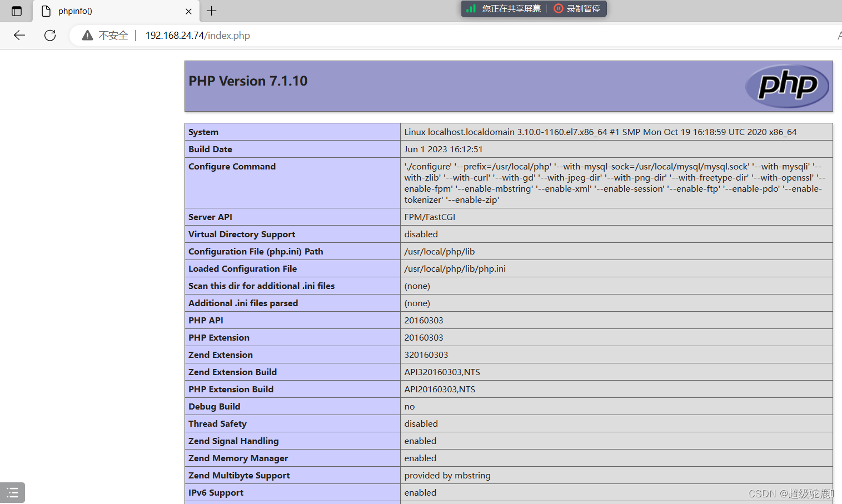
Task: Click the IPv6 Support label
Action: coord(216,493)
